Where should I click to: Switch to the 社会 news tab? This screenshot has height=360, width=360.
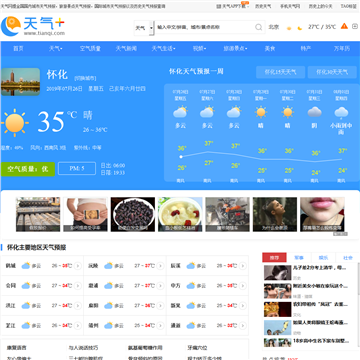(x=348, y=258)
